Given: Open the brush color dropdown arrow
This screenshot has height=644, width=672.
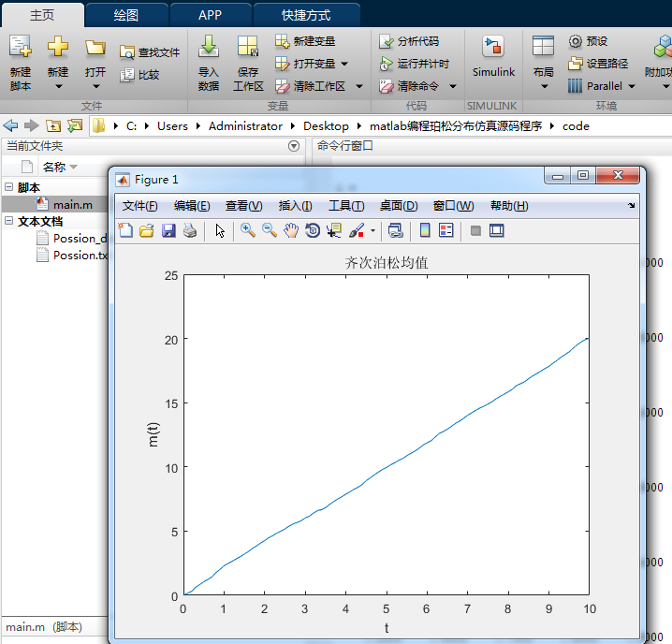Looking at the screenshot, I should (x=373, y=230).
